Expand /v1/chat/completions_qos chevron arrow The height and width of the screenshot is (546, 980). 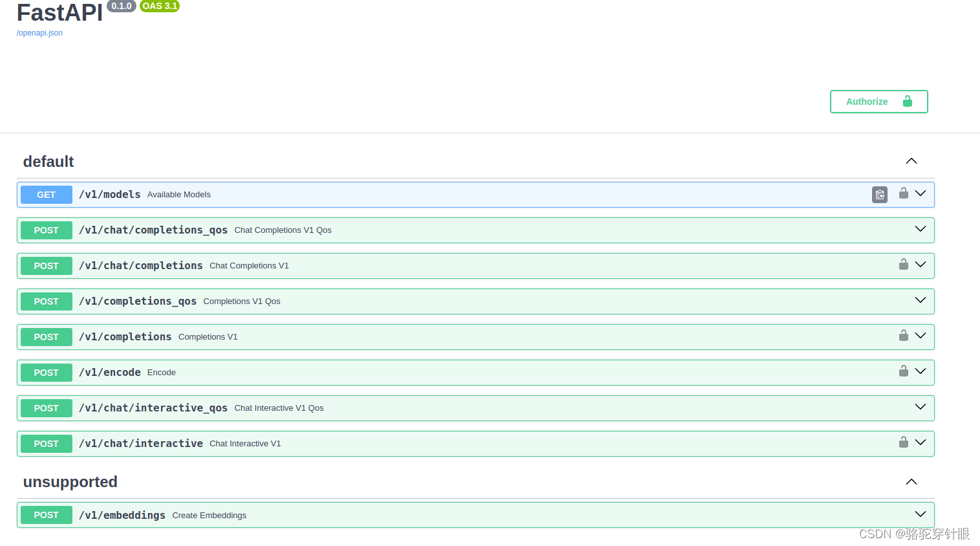click(921, 229)
